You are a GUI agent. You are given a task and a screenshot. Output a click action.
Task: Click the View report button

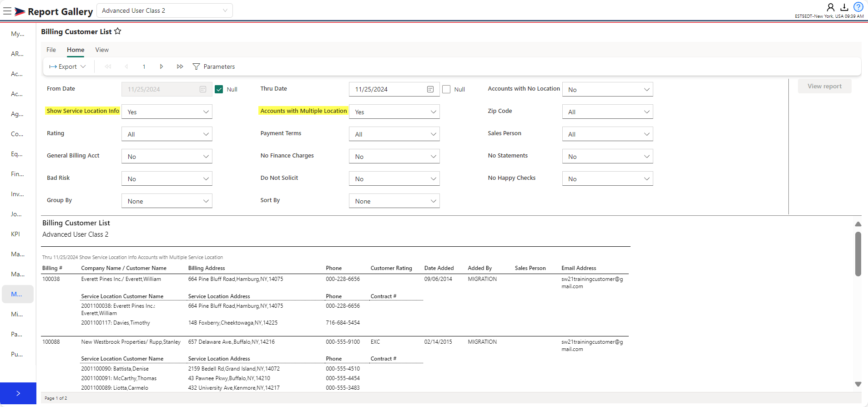pos(824,86)
